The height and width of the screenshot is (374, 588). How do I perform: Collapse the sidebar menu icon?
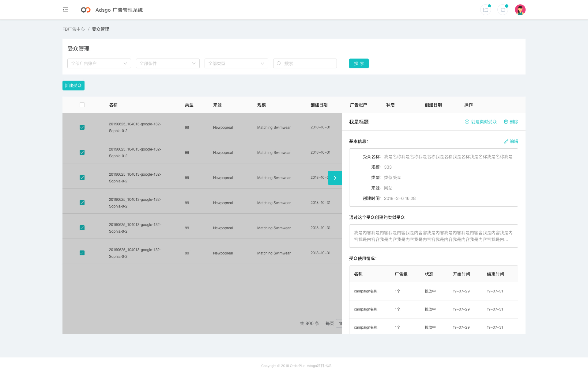(66, 10)
